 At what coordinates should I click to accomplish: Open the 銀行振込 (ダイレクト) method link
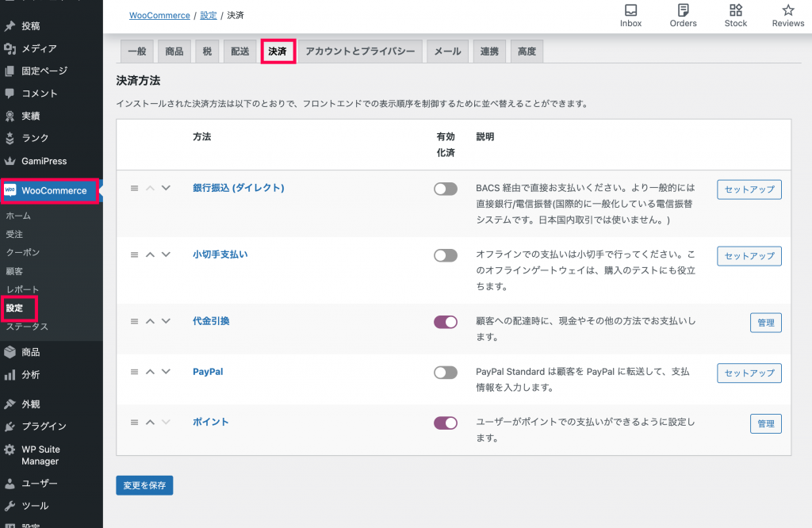(x=238, y=188)
